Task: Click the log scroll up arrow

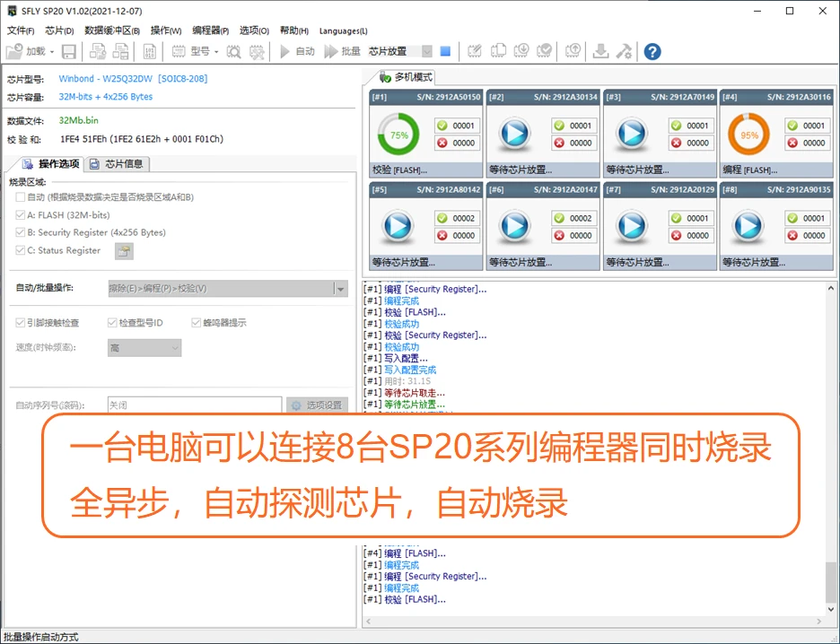Action: 830,288
